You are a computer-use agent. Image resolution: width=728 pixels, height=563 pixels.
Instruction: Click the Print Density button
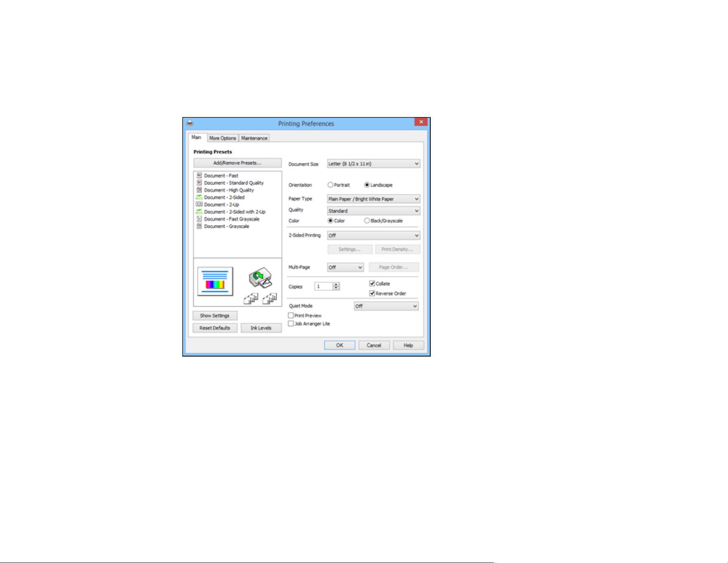coord(397,249)
